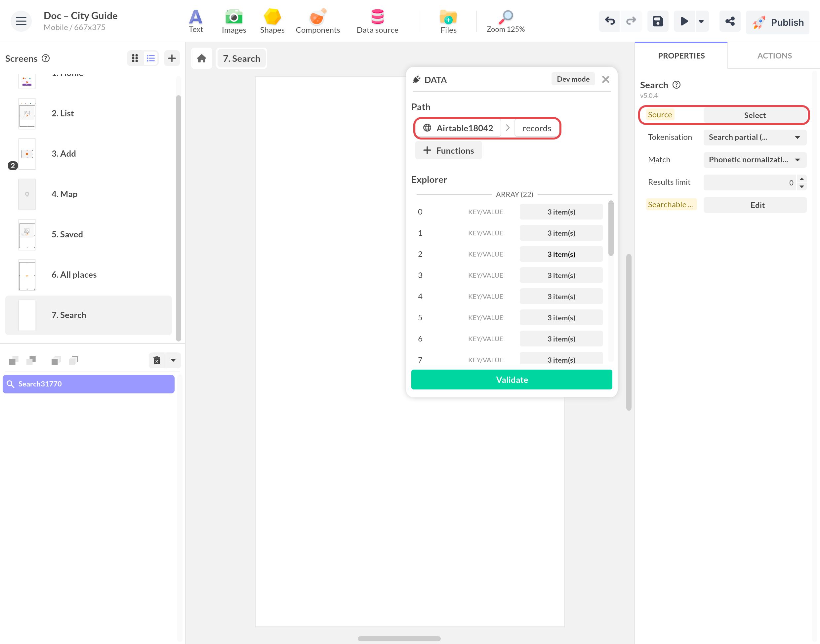The image size is (820, 644).
Task: Open the Images tool
Action: point(234,21)
